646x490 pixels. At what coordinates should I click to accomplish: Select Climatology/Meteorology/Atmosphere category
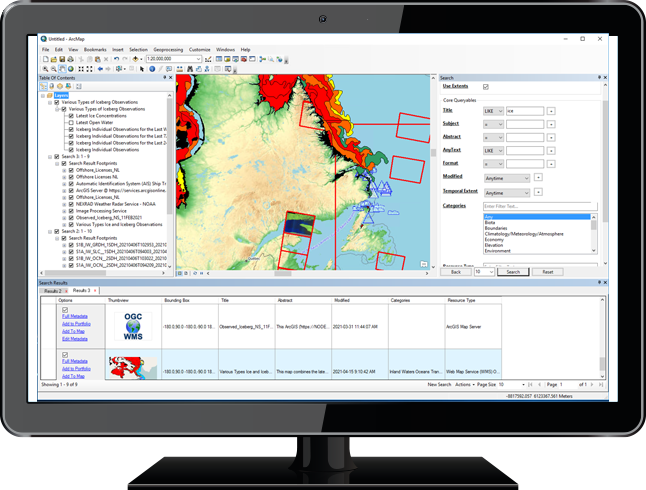tap(524, 234)
